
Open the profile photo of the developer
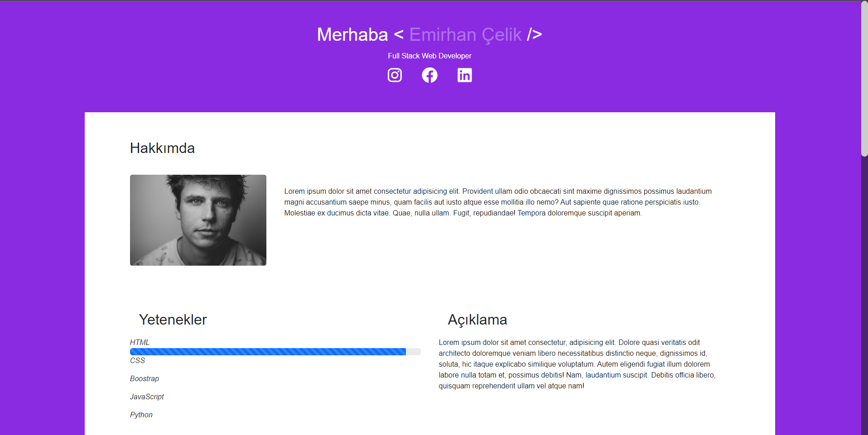point(198,220)
